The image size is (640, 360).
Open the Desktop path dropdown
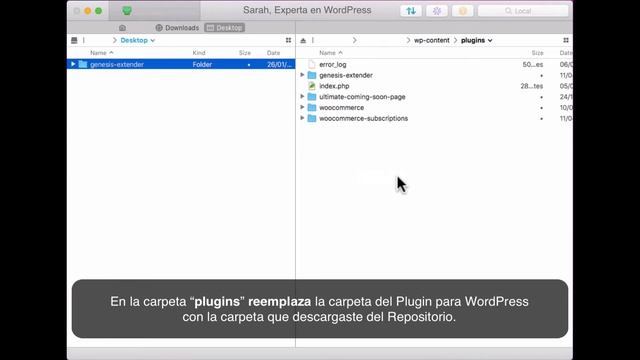click(x=138, y=40)
